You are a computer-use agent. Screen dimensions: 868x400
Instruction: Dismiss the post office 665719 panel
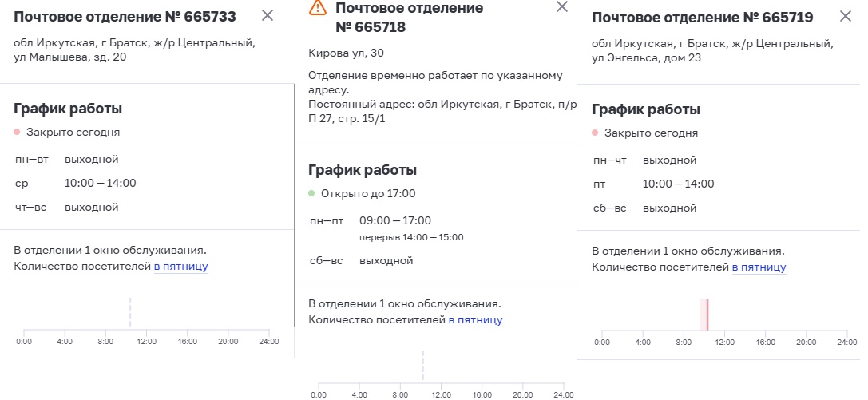[x=846, y=16]
